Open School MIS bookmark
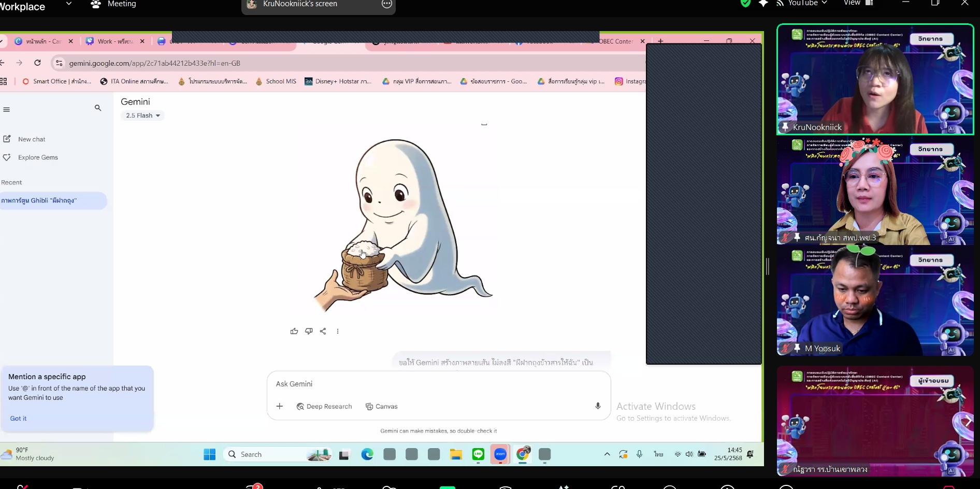The height and width of the screenshot is (489, 980). pos(276,81)
